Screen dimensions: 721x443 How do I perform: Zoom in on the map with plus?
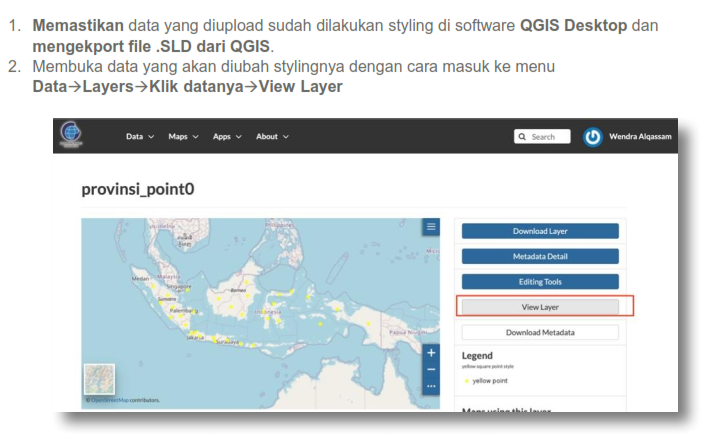431,353
